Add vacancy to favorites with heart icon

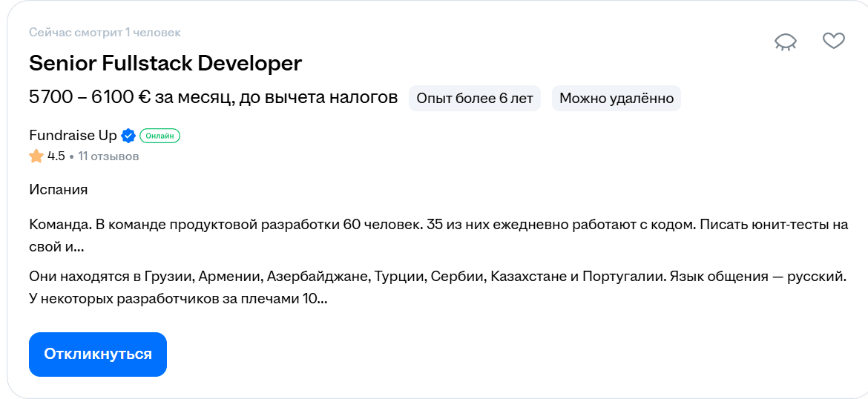(x=834, y=41)
